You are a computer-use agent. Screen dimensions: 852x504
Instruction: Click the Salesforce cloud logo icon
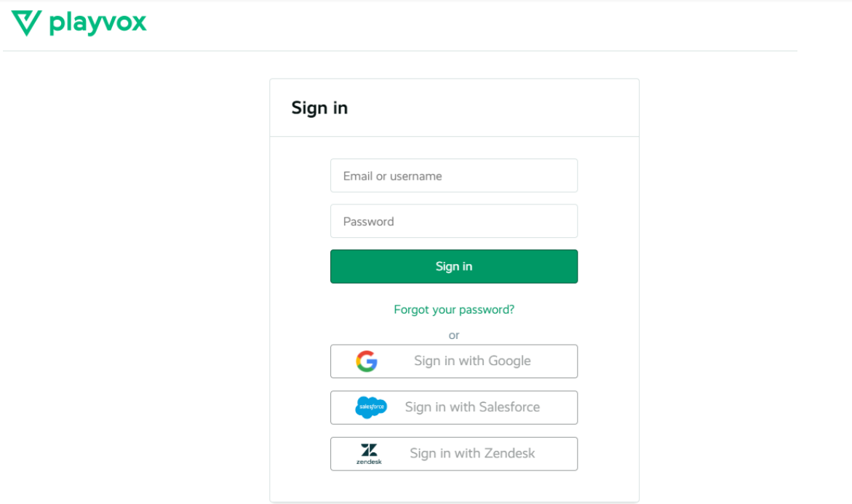(371, 407)
